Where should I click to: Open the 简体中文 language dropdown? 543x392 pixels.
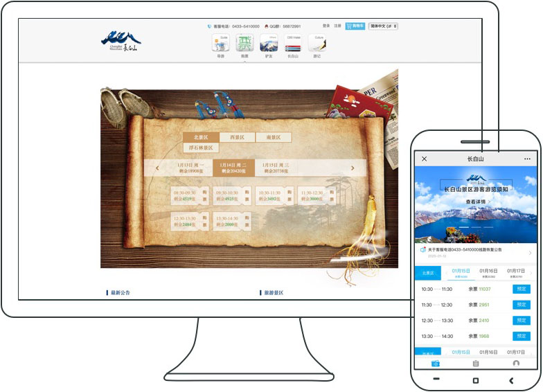383,26
